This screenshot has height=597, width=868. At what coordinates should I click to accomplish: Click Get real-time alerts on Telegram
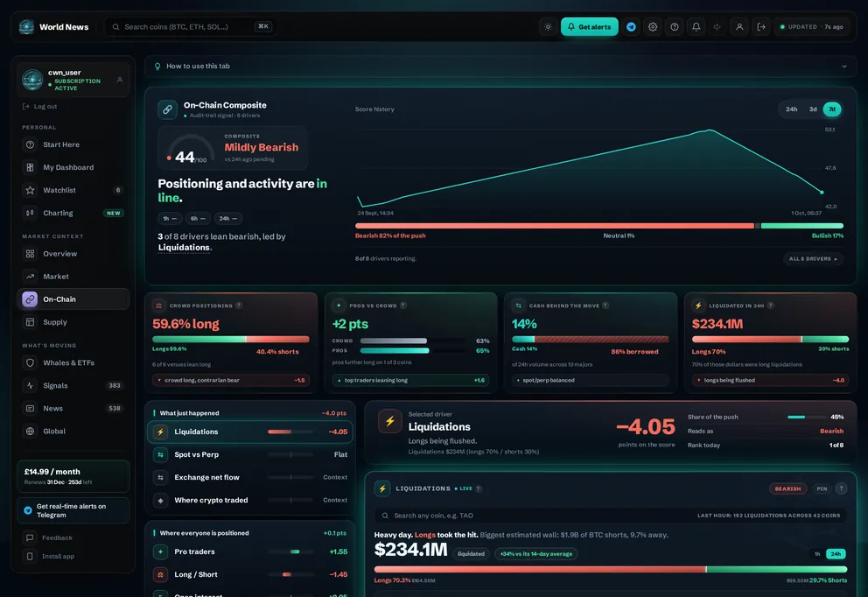coord(73,510)
